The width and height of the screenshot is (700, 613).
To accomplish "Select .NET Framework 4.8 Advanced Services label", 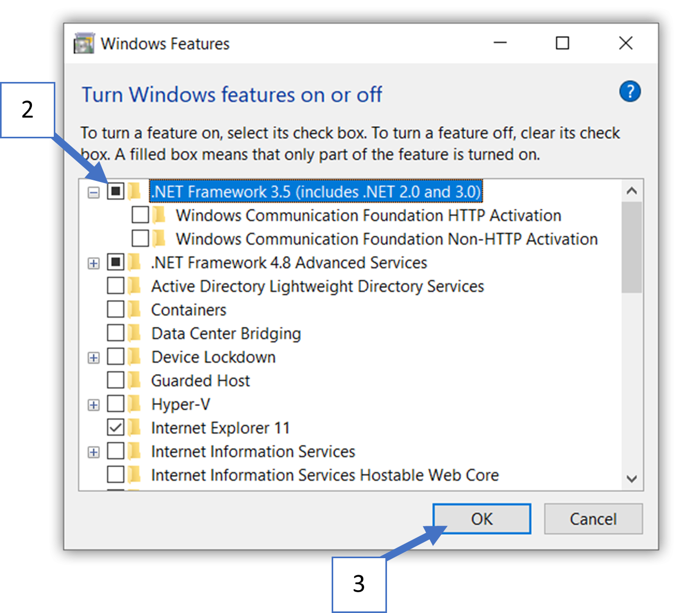I will pos(289,262).
